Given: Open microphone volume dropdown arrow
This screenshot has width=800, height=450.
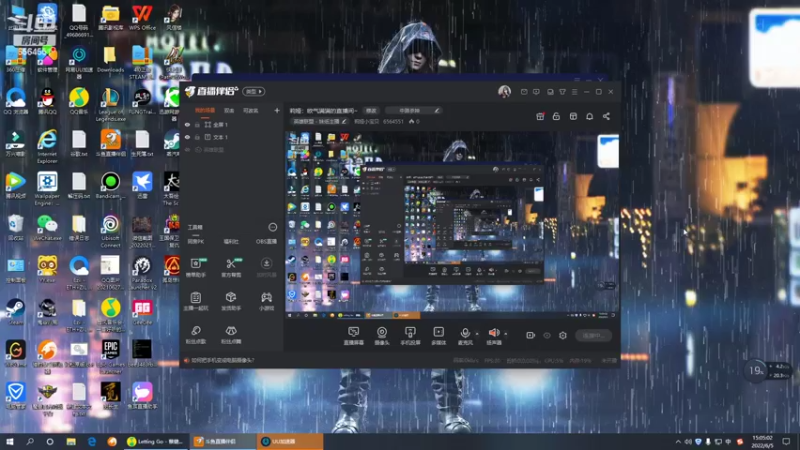Looking at the screenshot, I should click(477, 334).
